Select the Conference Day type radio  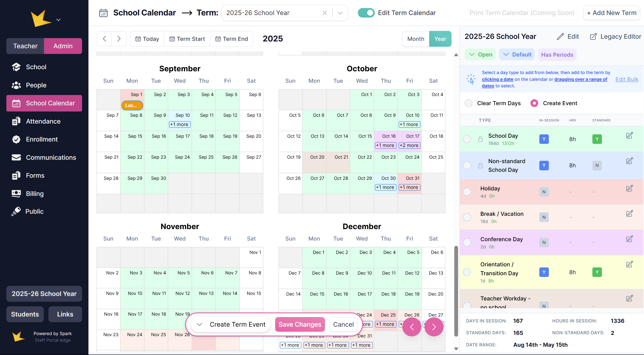[x=467, y=242]
